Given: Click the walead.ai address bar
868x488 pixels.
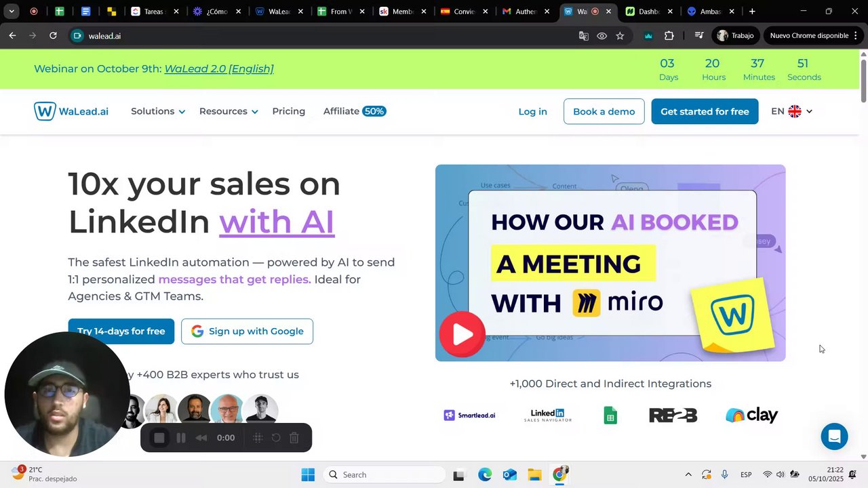Looking at the screenshot, I should point(325,36).
